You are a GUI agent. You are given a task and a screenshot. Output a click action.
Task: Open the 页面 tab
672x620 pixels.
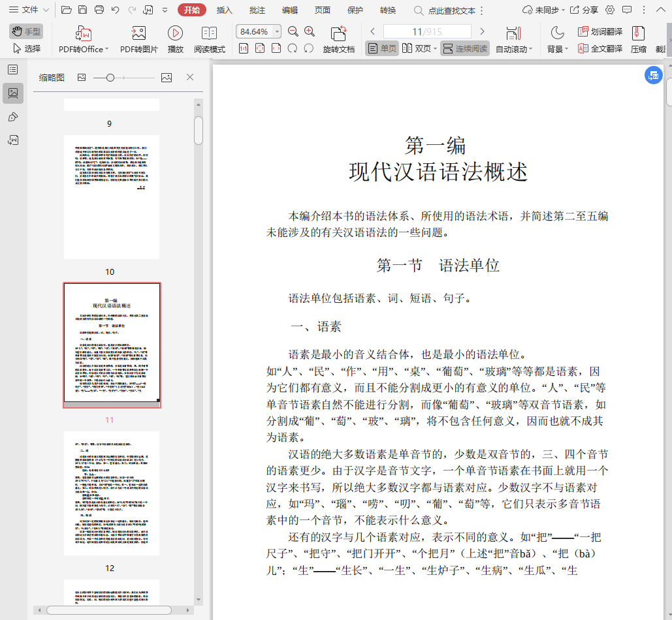click(x=323, y=10)
